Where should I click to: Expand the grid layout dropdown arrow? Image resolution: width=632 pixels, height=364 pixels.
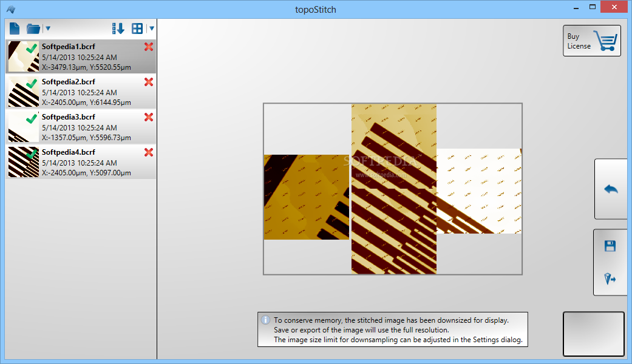point(152,28)
